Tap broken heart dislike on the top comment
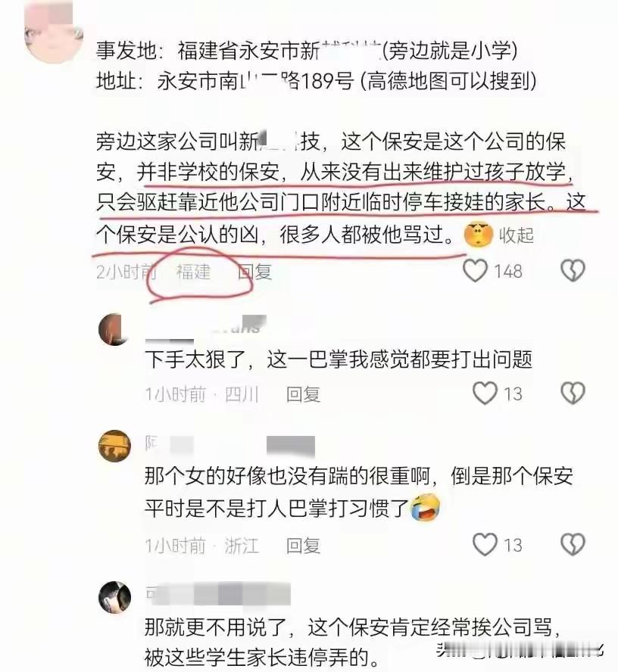Screen dimensions: 618x672 tap(573, 271)
